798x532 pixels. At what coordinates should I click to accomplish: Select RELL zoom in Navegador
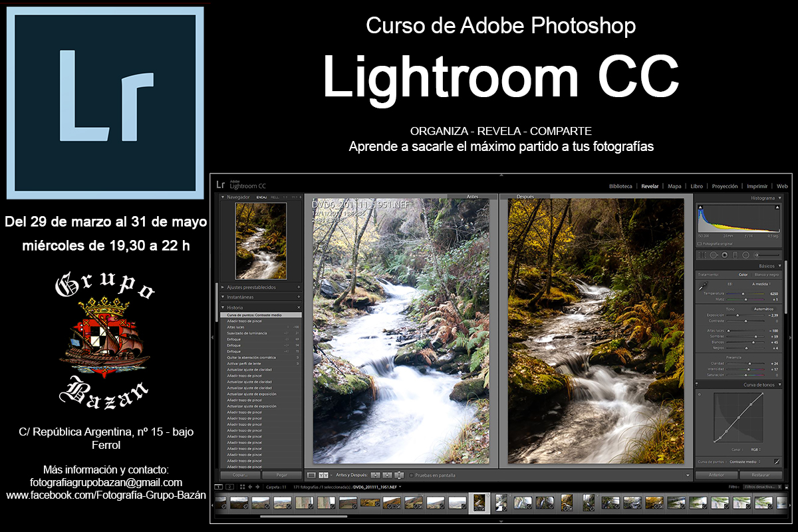[275, 198]
